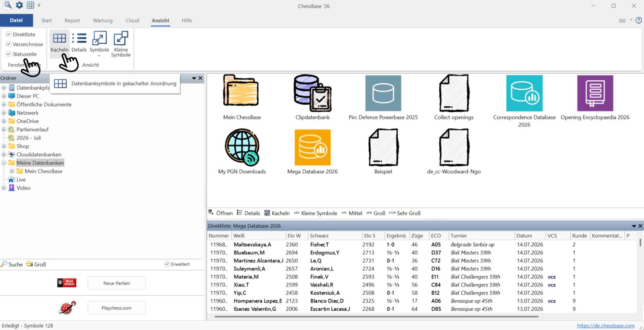Switch to the Report tab
This screenshot has height=330, width=644.
(72, 21)
